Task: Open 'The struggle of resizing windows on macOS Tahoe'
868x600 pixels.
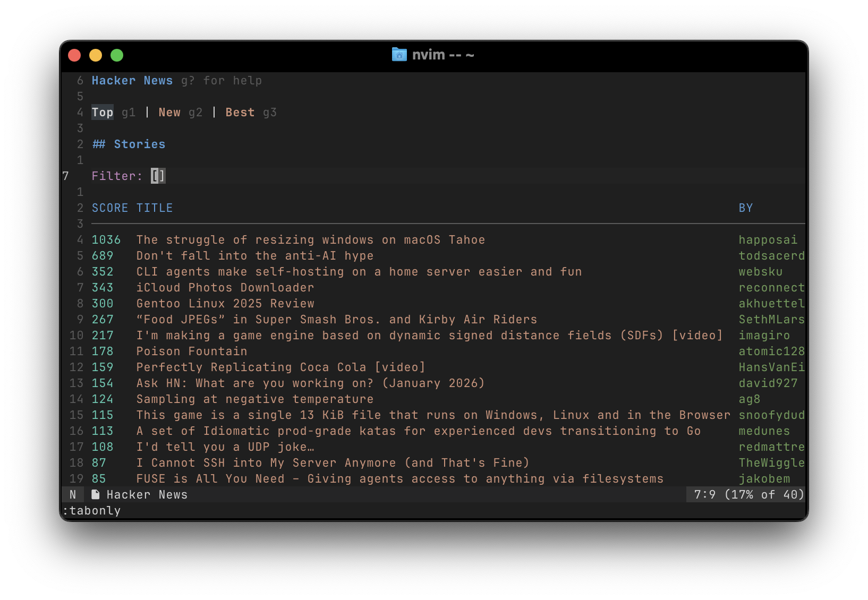Action: [x=311, y=239]
